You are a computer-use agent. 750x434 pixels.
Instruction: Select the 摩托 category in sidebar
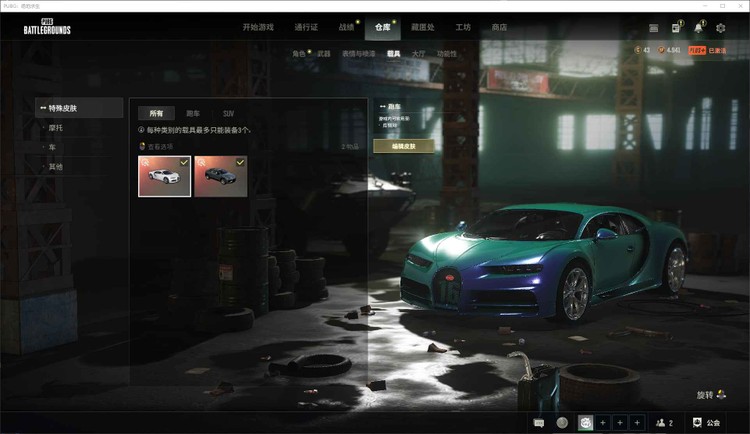56,127
